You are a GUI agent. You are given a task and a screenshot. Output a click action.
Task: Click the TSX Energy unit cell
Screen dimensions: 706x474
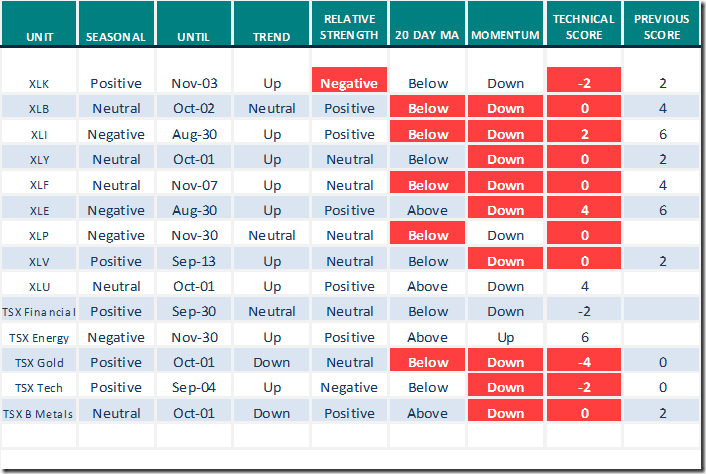[x=39, y=337]
